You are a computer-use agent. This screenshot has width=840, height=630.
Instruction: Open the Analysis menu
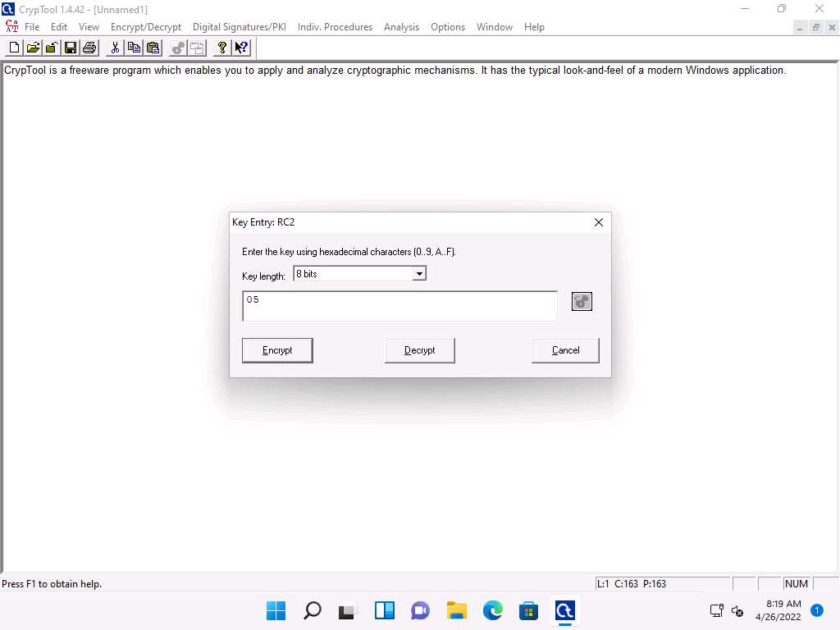[x=401, y=27]
